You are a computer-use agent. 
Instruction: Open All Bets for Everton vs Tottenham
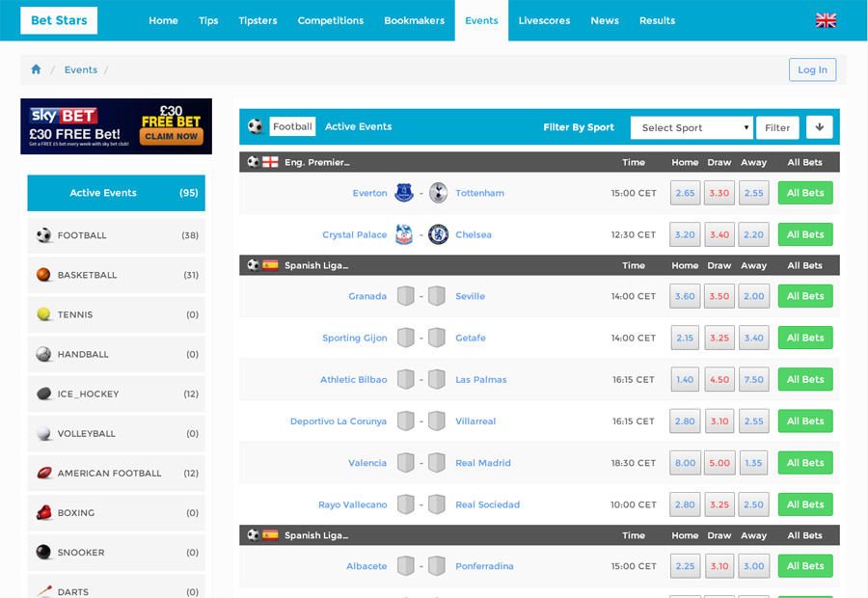click(x=805, y=193)
